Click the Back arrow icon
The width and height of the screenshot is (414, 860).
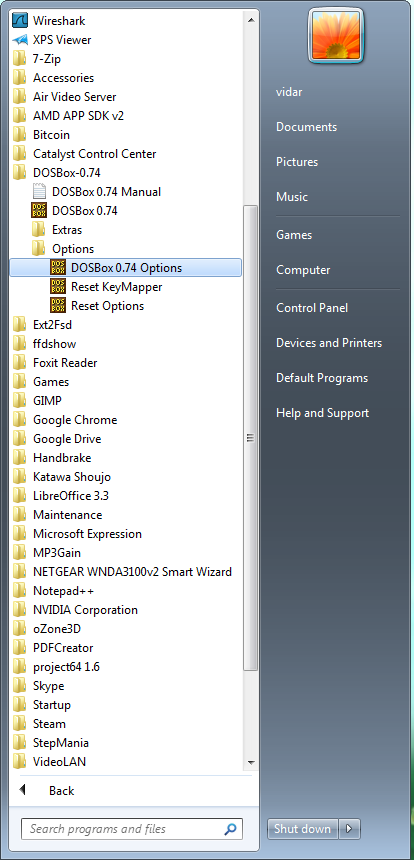pos(22,790)
